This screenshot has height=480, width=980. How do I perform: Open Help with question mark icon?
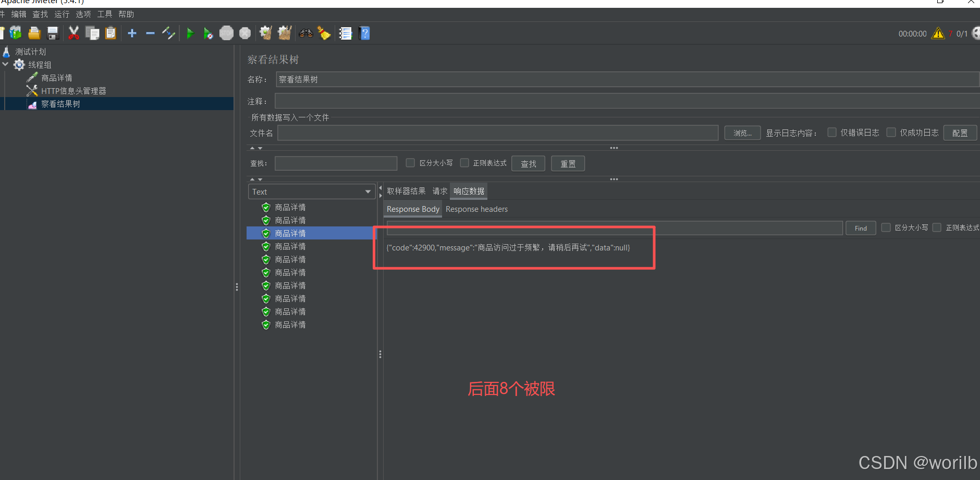365,33
